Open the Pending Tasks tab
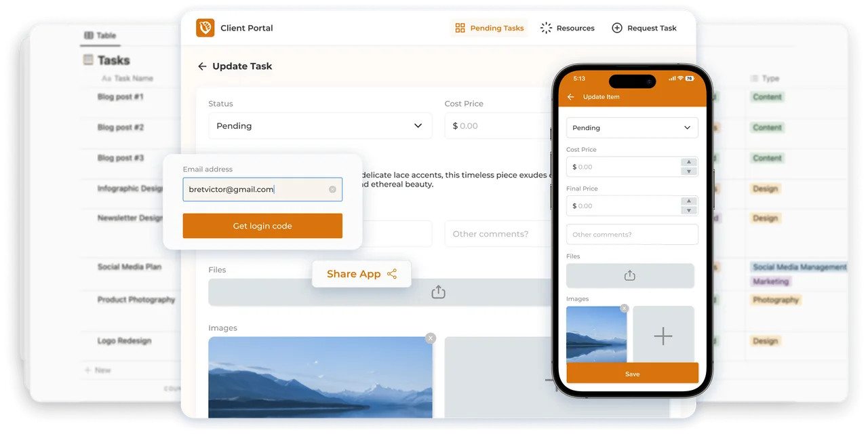This screenshot has width=868, height=434. (489, 28)
